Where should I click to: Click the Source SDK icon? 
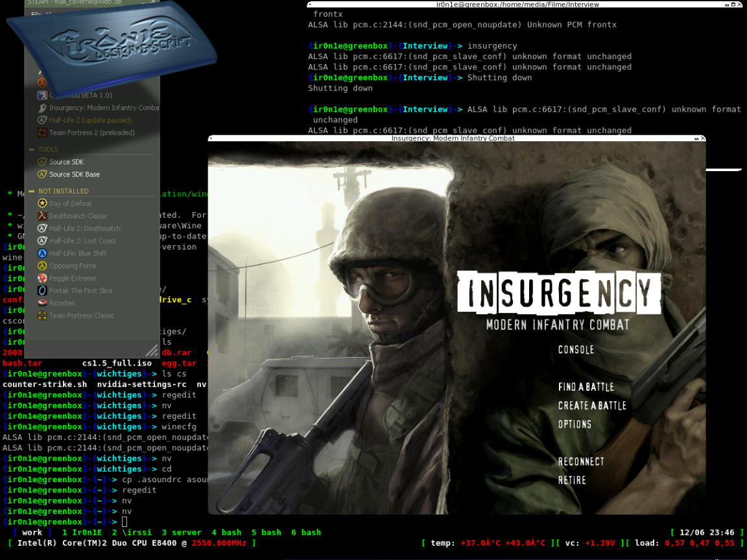(42, 162)
